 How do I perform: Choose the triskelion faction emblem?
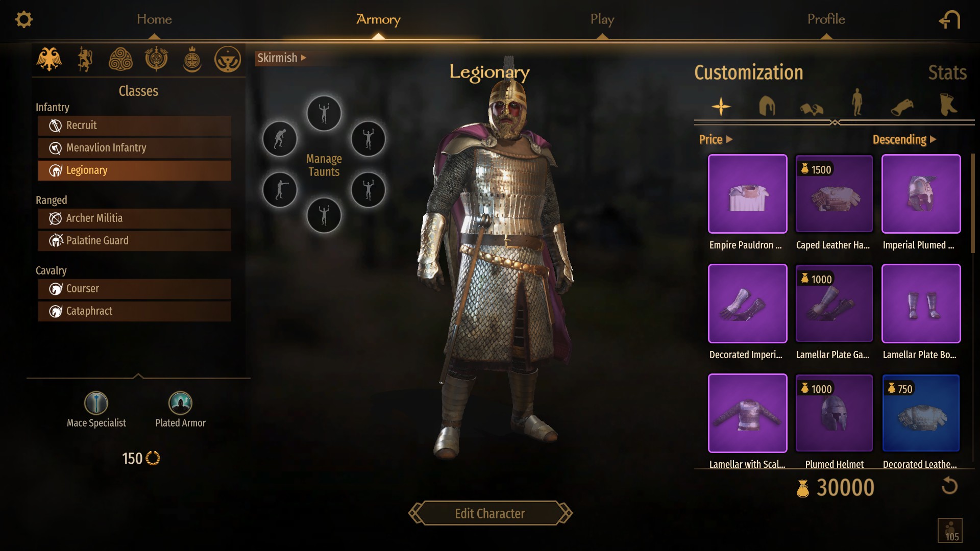pos(120,59)
